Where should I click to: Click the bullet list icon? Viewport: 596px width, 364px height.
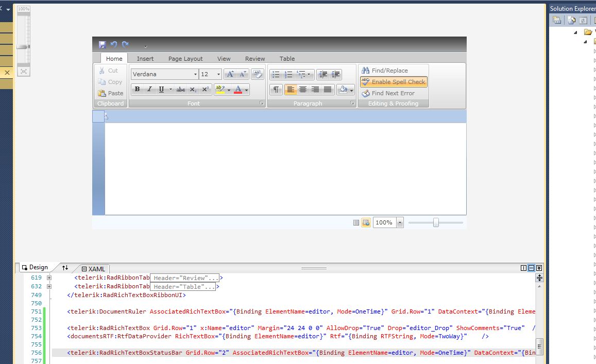(276, 75)
